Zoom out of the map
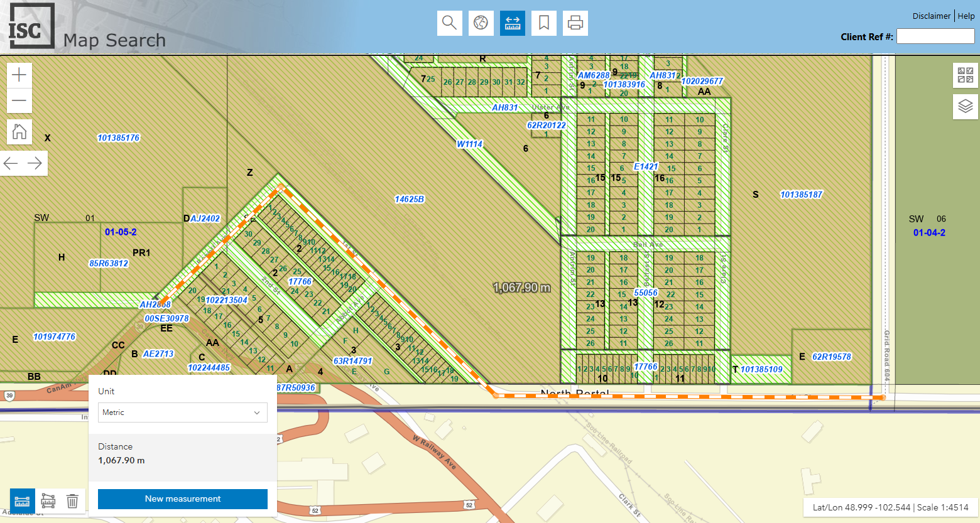980x523 pixels. click(19, 100)
